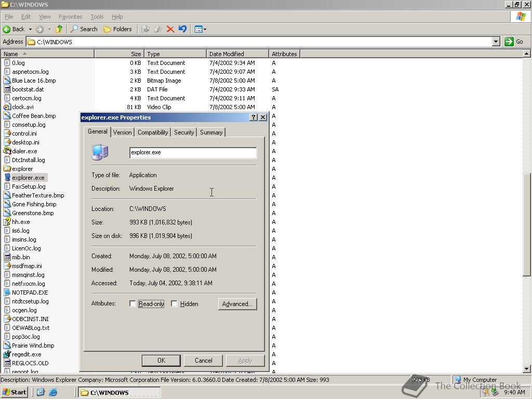
Task: Select the hh.exe file icon
Action: click(x=7, y=221)
